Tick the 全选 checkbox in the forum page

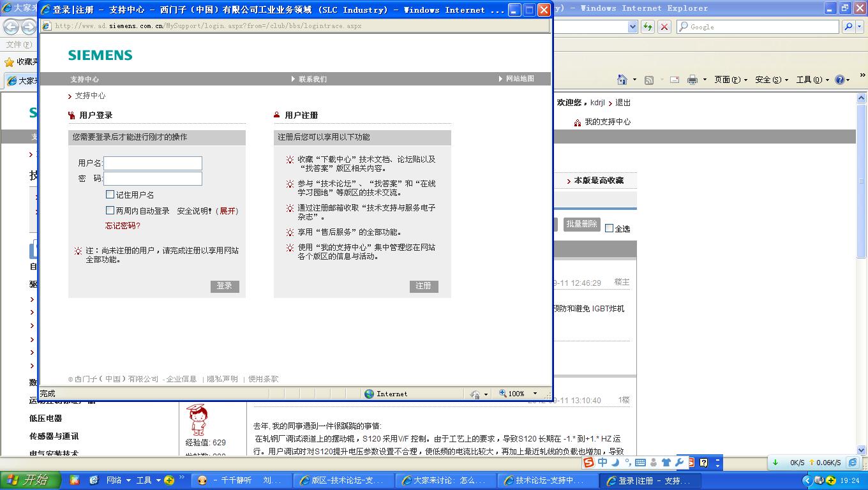(x=609, y=228)
